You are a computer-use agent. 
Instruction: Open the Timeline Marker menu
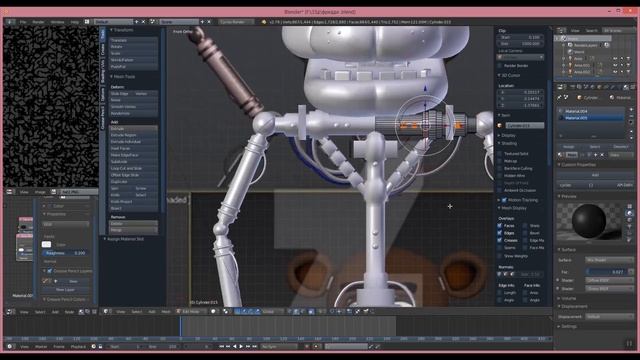click(x=41, y=347)
